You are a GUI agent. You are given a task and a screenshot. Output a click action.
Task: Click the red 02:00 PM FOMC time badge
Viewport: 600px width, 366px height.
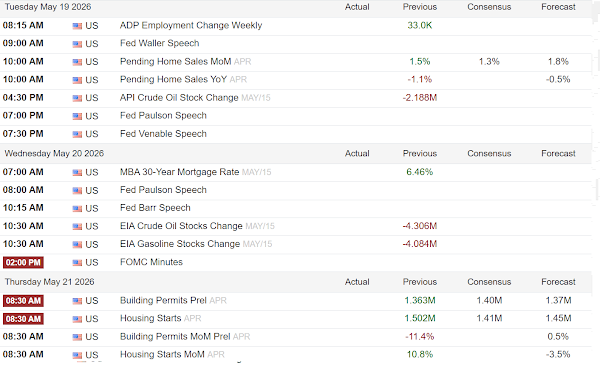click(23, 263)
